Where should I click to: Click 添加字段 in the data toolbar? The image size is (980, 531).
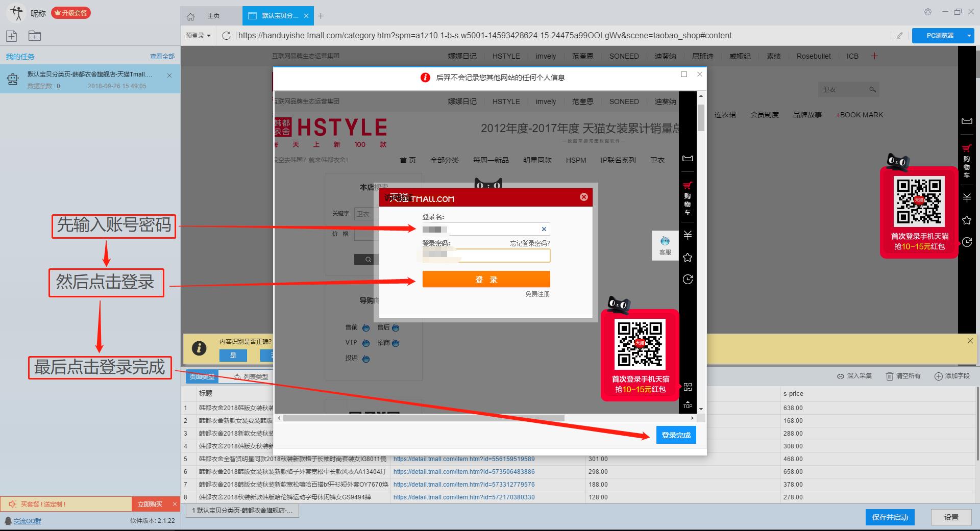pyautogui.click(x=952, y=376)
